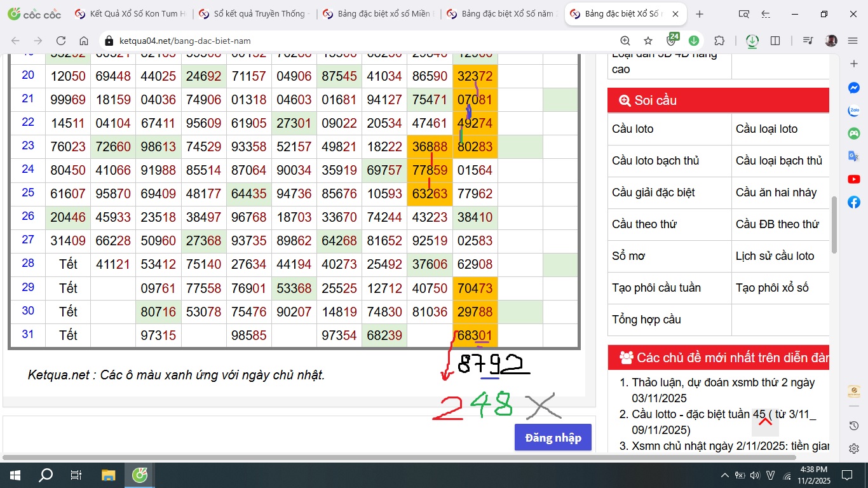Viewport: 868px width, 488px height.
Task: Toggle the split view panel icon
Action: tap(775, 41)
